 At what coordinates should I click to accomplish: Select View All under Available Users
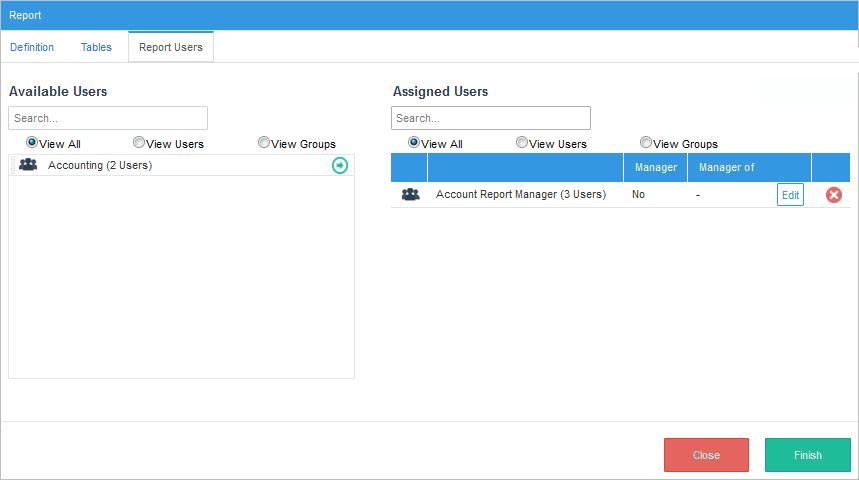click(x=32, y=143)
